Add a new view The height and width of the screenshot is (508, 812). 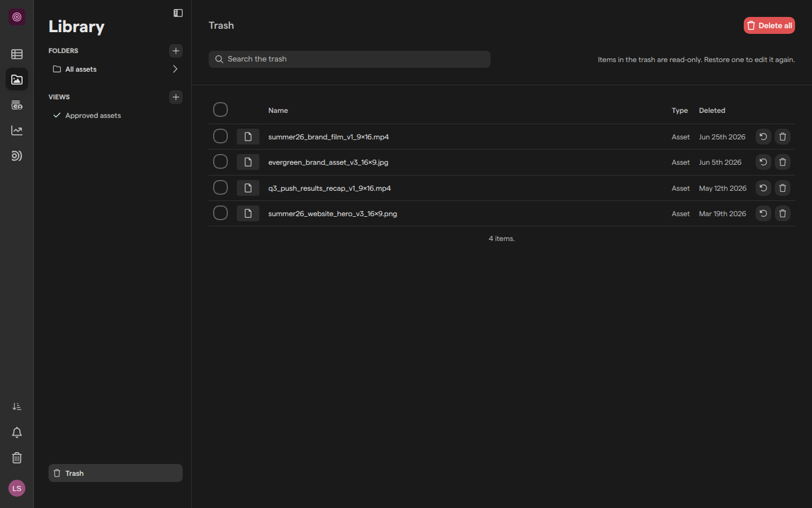pos(176,97)
